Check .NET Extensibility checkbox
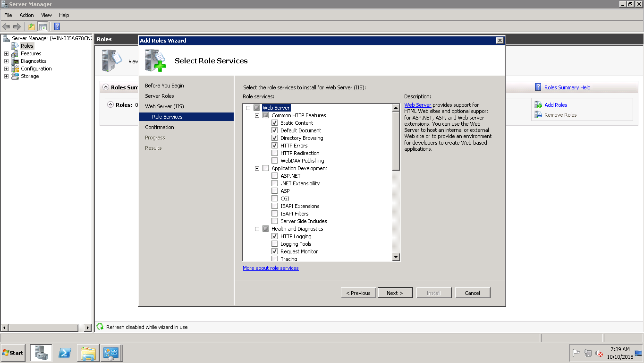The image size is (644, 363). click(x=275, y=183)
